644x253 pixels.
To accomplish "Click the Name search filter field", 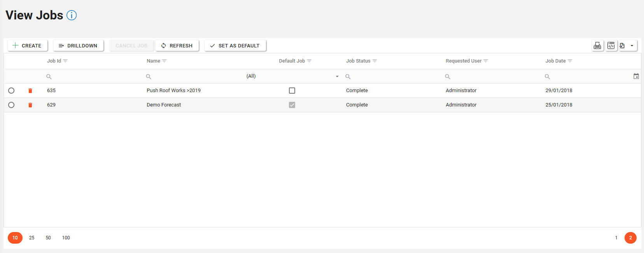I will (x=194, y=77).
